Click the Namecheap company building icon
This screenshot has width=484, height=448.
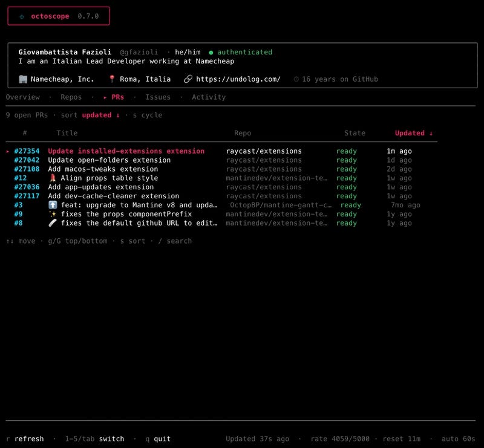(x=23, y=79)
